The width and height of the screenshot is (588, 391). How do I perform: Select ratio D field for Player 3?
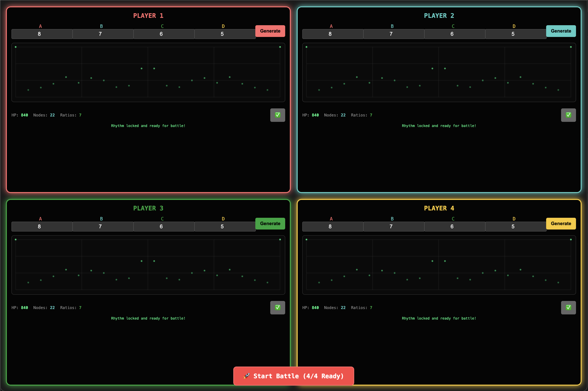tap(224, 226)
